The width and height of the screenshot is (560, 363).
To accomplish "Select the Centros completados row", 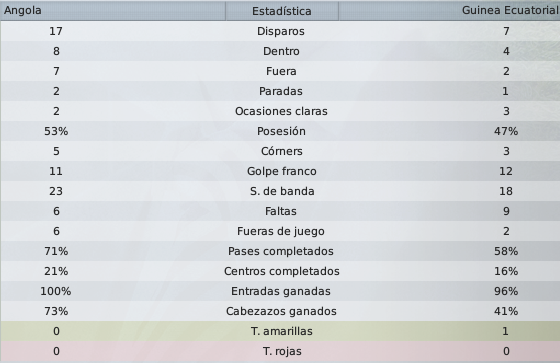I will click(280, 271).
